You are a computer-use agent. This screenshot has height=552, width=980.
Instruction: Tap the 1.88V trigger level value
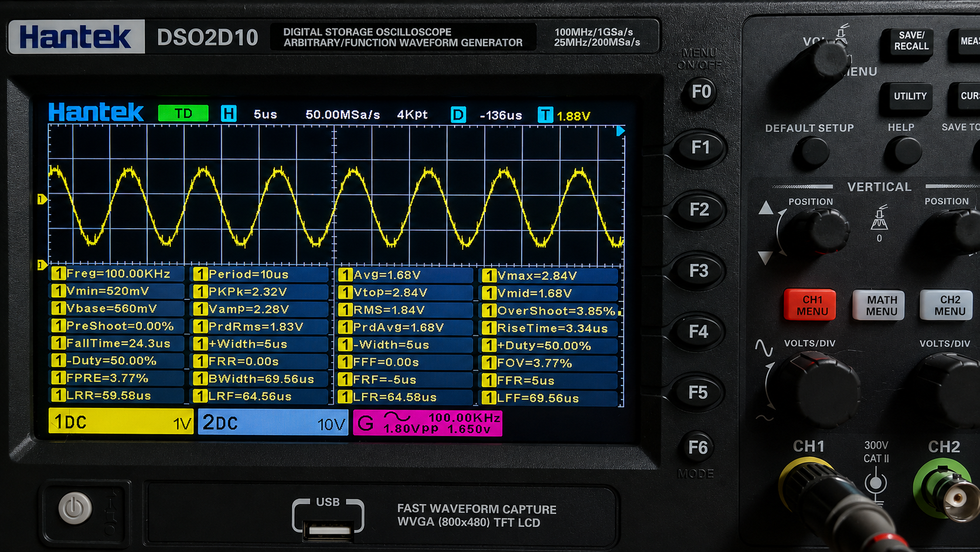(573, 116)
